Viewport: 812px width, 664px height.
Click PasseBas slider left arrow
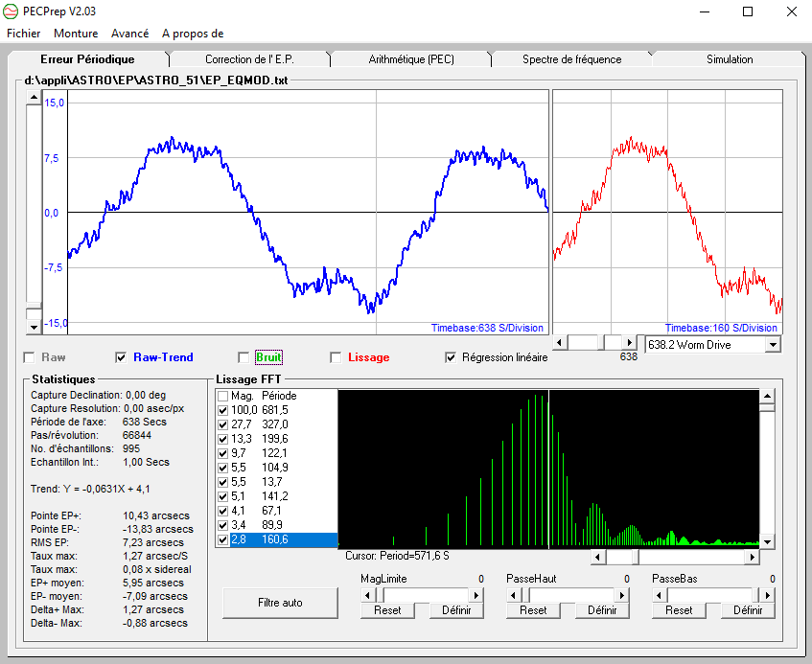pyautogui.click(x=659, y=595)
